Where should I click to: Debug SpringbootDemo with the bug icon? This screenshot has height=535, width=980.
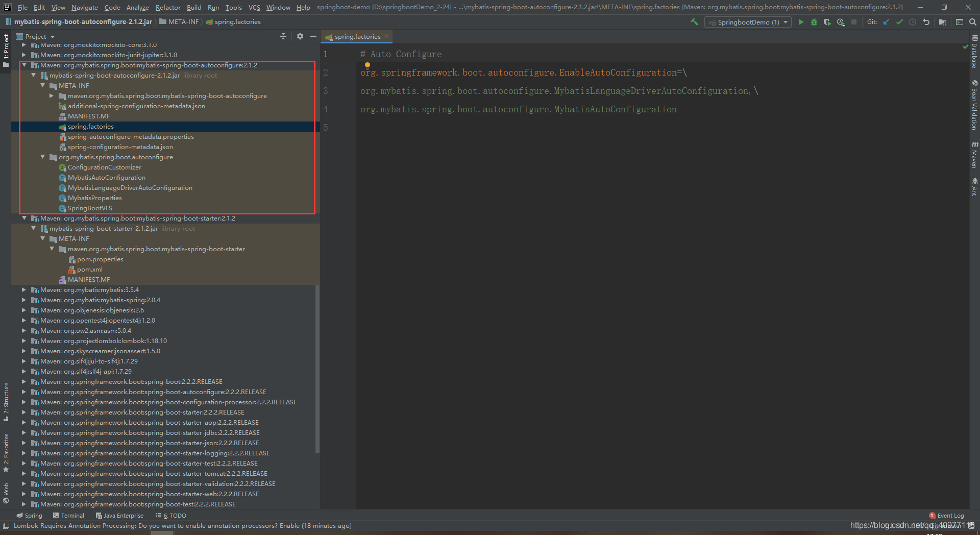(x=814, y=22)
